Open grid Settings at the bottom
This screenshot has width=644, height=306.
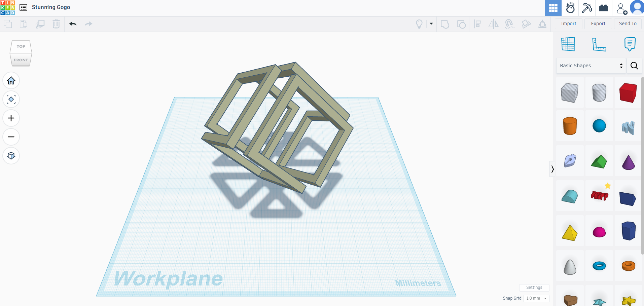point(534,288)
